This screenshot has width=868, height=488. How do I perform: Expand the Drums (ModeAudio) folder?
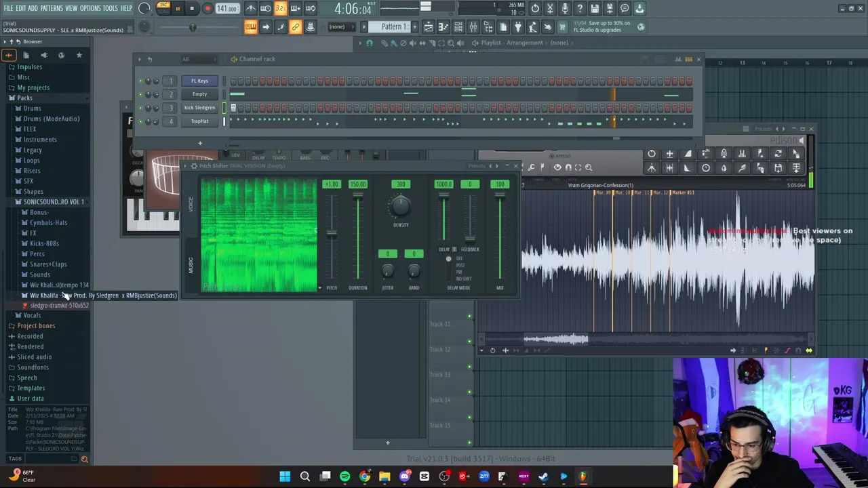pos(52,119)
